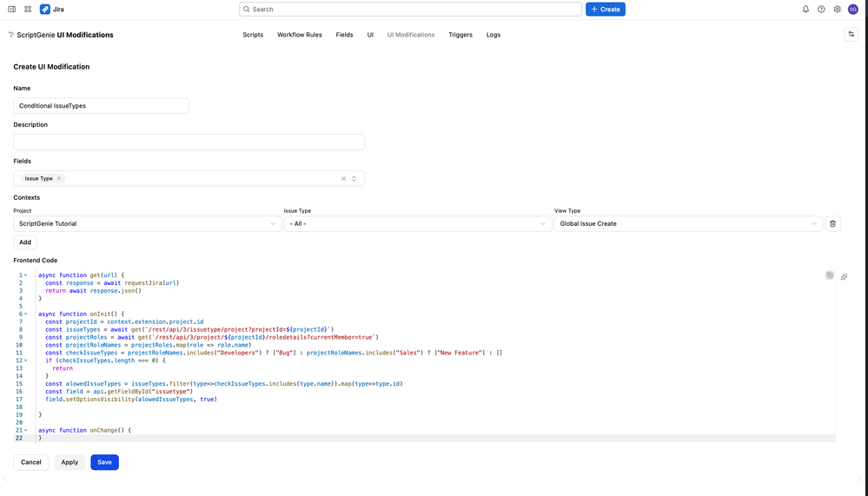
Task: Open the help question mark icon
Action: coord(821,10)
